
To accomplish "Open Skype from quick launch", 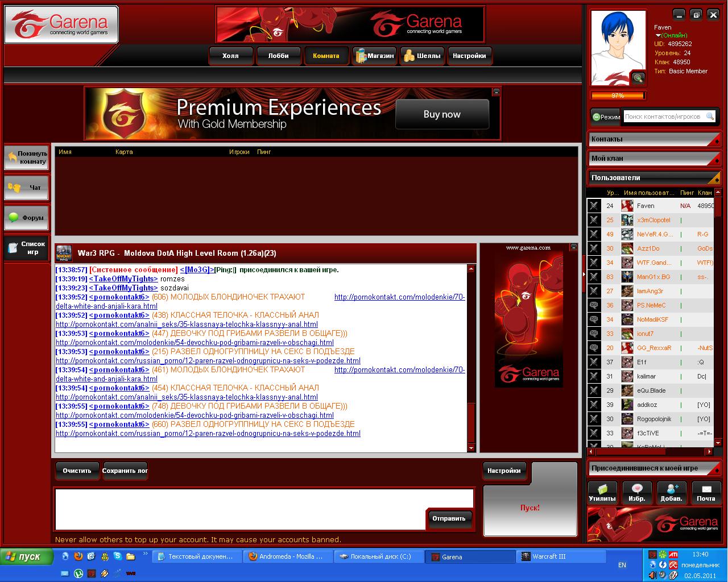I will [117, 556].
